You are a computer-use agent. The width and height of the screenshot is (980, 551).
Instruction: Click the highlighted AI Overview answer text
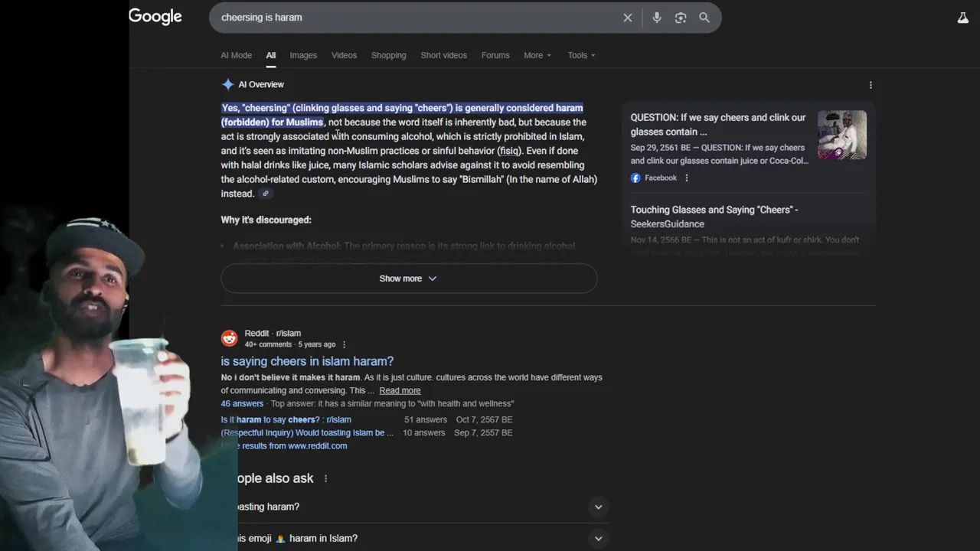(x=402, y=115)
